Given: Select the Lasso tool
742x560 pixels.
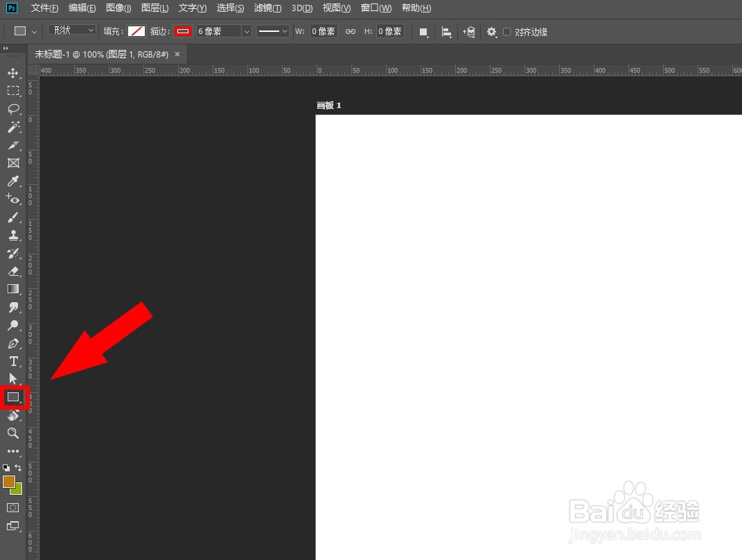Looking at the screenshot, I should point(12,109).
